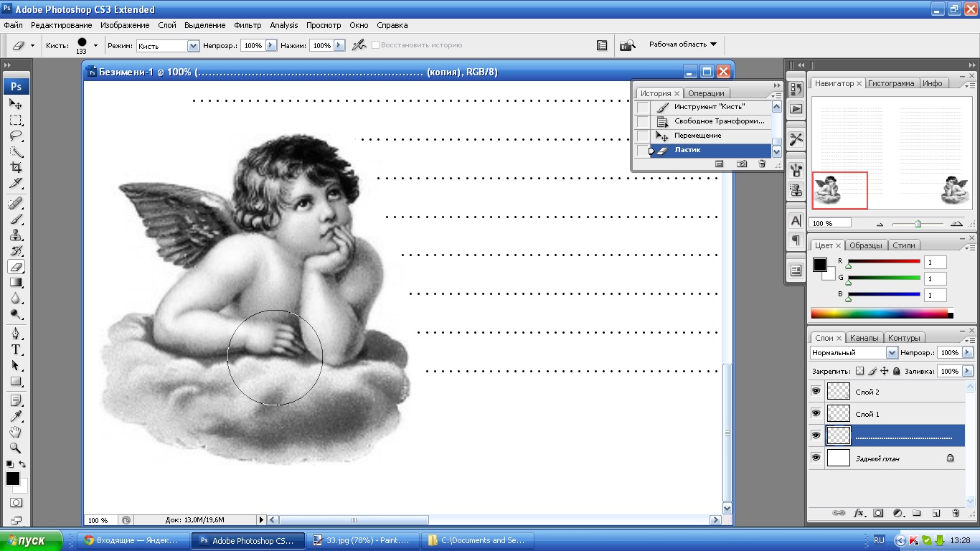The image size is (980, 551).
Task: Hide the Задний план layer
Action: (816, 458)
